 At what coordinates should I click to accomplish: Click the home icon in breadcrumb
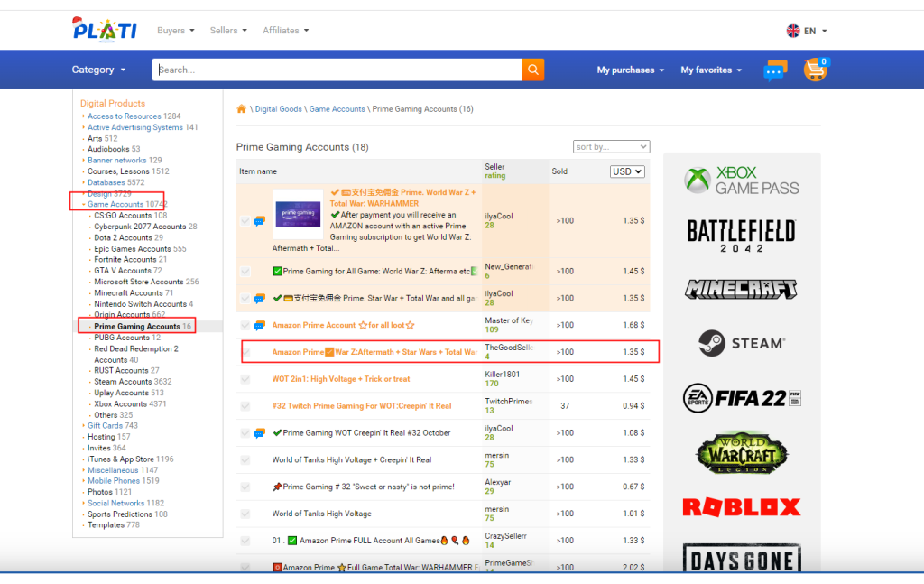[x=241, y=109]
